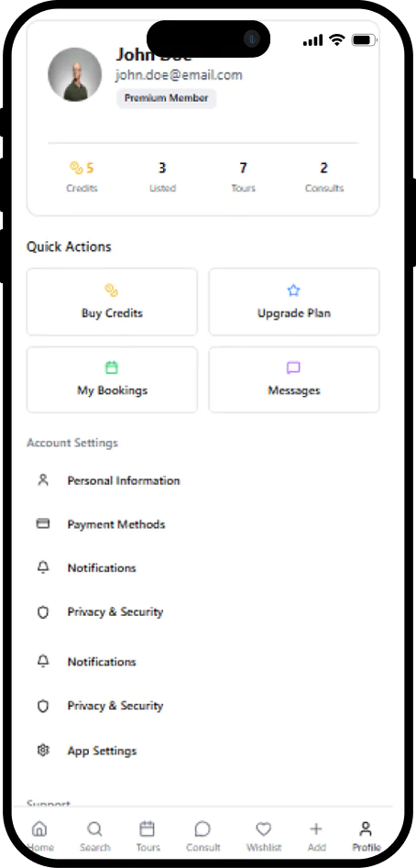Tap John Doe's profile avatar photo

[75, 75]
